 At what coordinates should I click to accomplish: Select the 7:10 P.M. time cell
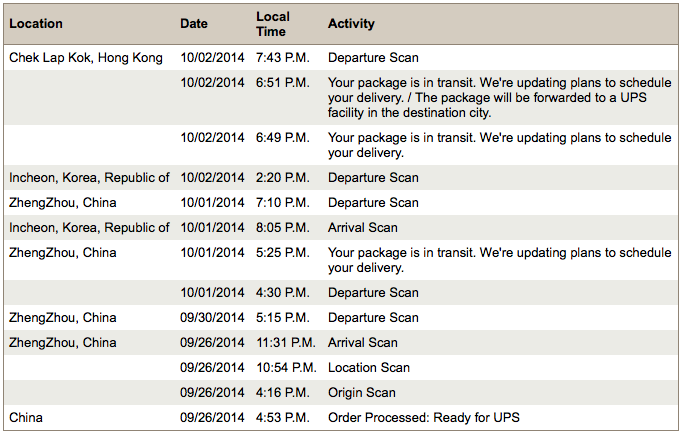282,203
